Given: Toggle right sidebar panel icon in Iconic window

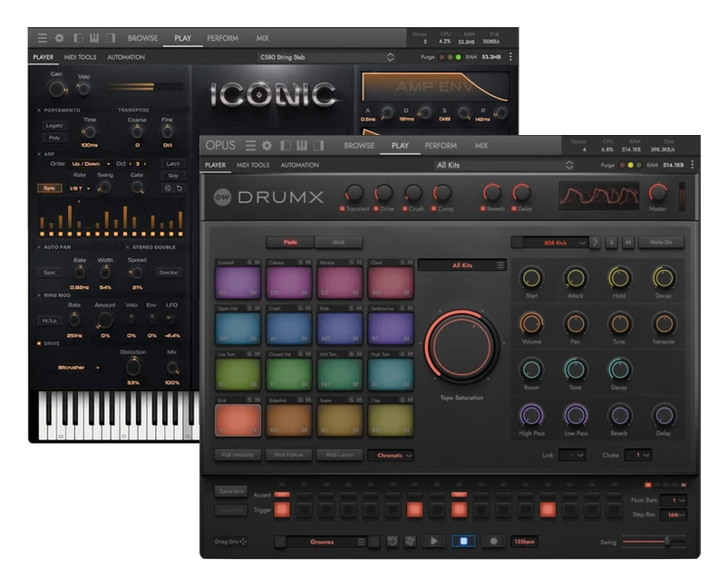Looking at the screenshot, I should [x=111, y=38].
